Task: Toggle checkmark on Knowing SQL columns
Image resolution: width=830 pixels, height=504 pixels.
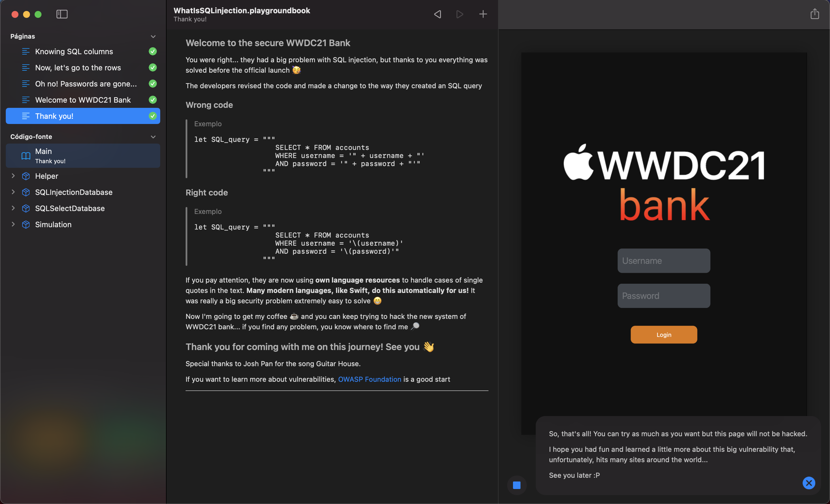Action: pyautogui.click(x=152, y=52)
